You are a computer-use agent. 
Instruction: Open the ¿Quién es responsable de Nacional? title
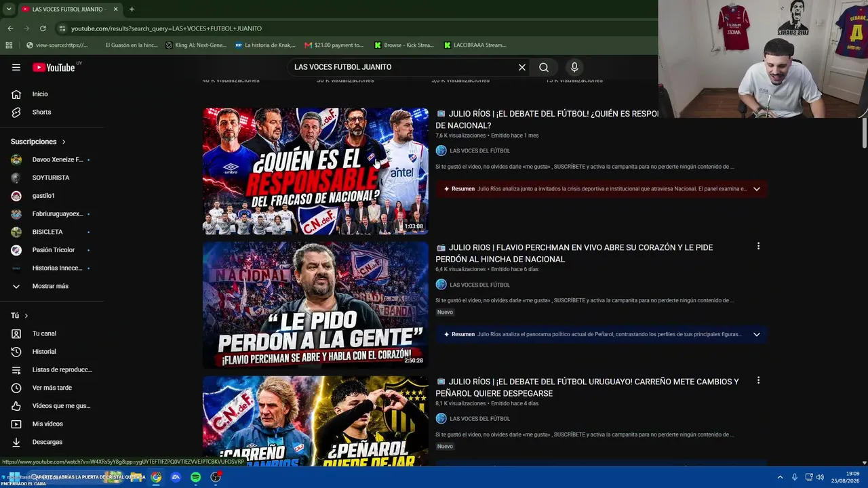point(547,119)
